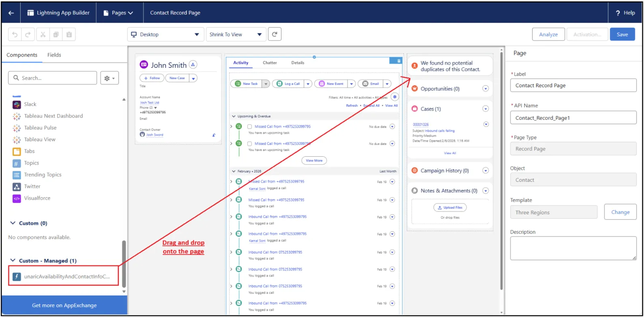The height and width of the screenshot is (317, 644).
Task: Collapse the Custom (0) section
Action: pyautogui.click(x=13, y=223)
